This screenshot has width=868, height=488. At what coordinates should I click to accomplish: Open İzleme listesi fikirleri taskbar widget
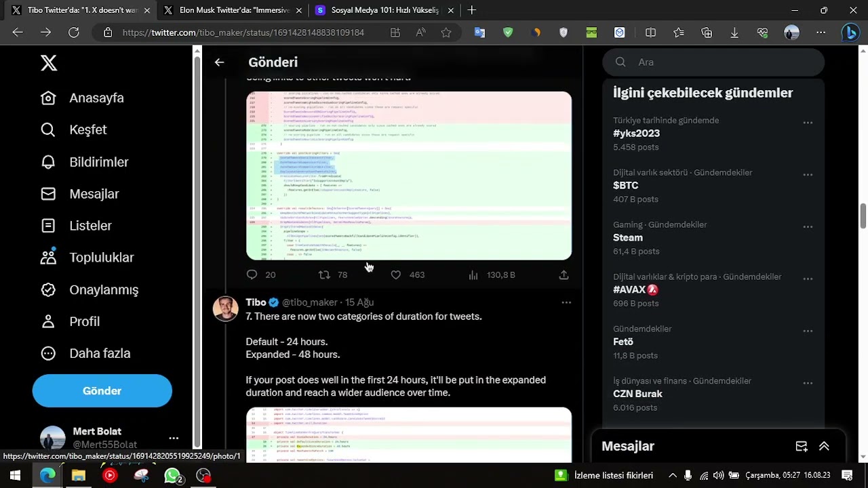click(x=604, y=475)
